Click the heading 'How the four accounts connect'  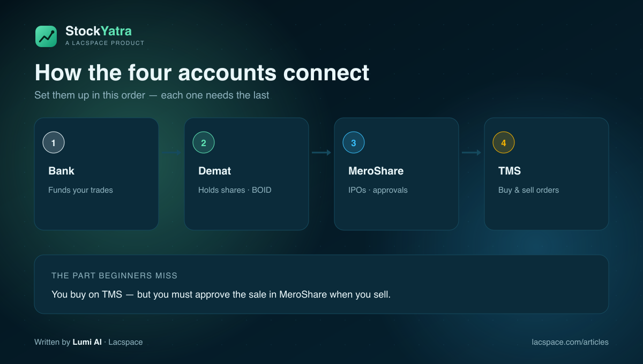coord(202,73)
